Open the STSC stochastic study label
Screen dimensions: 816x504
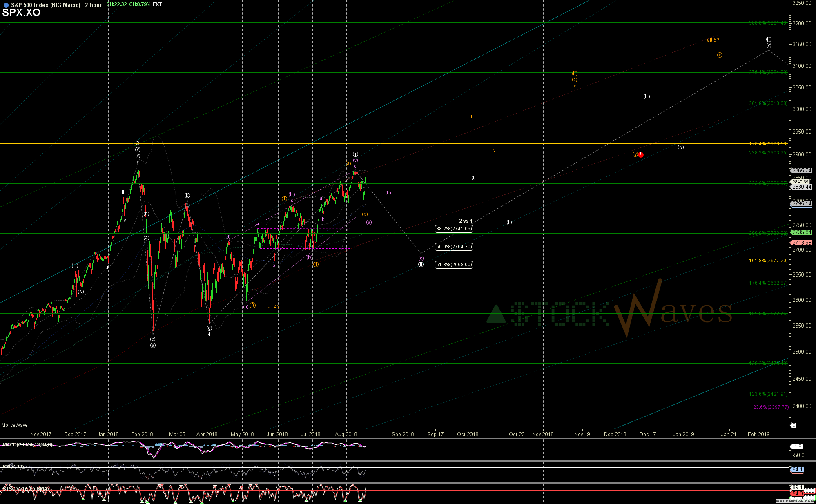tap(25, 488)
